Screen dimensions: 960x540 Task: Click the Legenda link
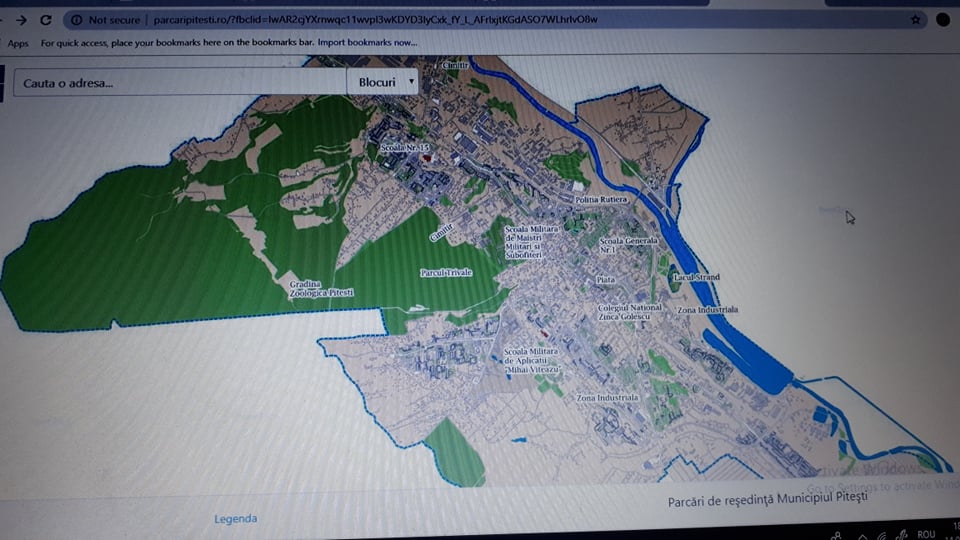click(235, 518)
